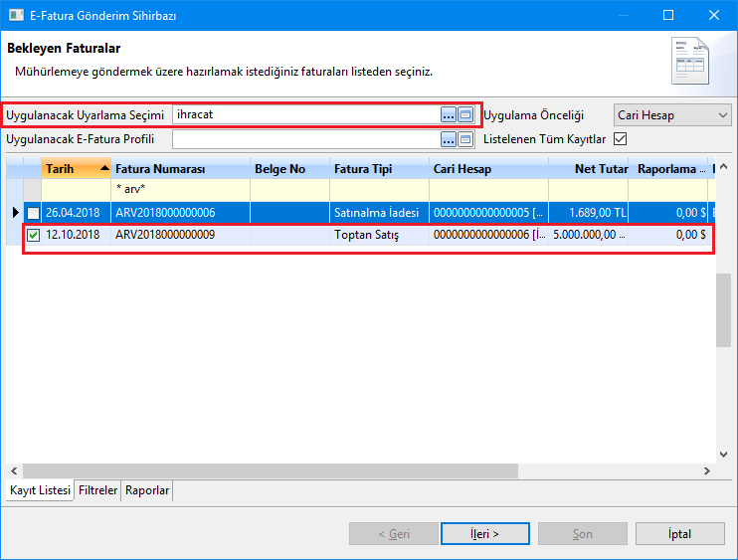Uncheck the invoice ARV2018000000009 row checkbox
738x560 pixels.
[x=34, y=236]
